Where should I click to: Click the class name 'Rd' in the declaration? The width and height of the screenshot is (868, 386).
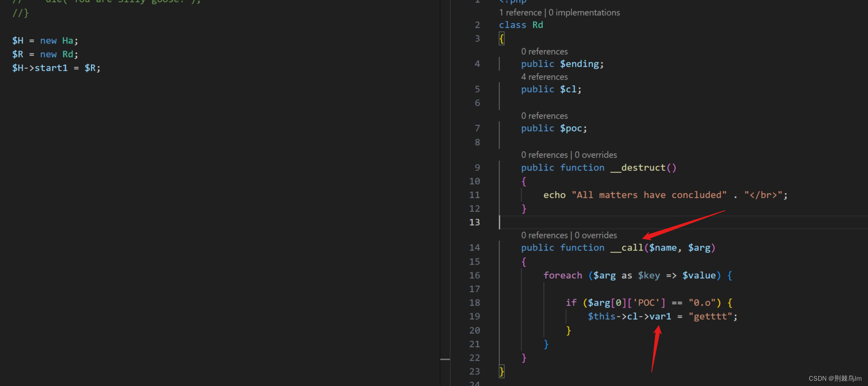pos(538,25)
